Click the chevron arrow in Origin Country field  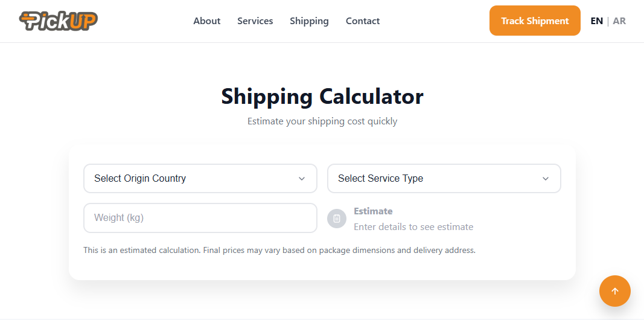(x=302, y=179)
